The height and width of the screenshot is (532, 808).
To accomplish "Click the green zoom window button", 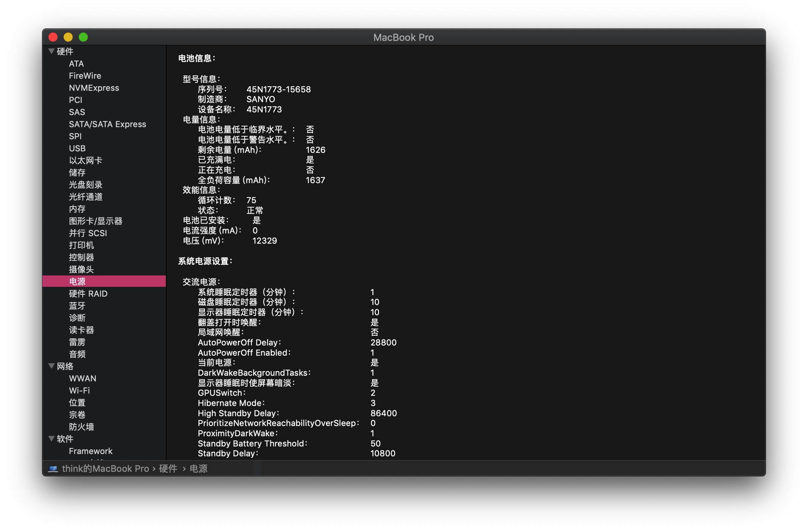I will coord(83,37).
